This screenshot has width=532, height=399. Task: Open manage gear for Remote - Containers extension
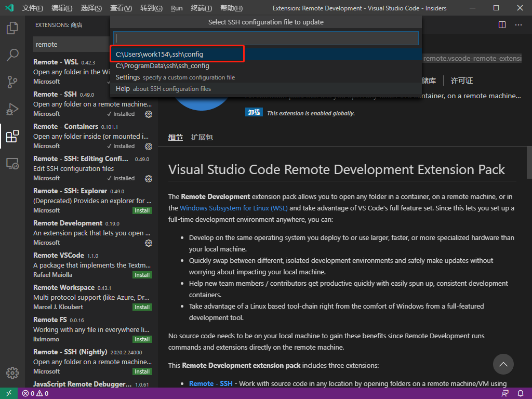click(149, 146)
